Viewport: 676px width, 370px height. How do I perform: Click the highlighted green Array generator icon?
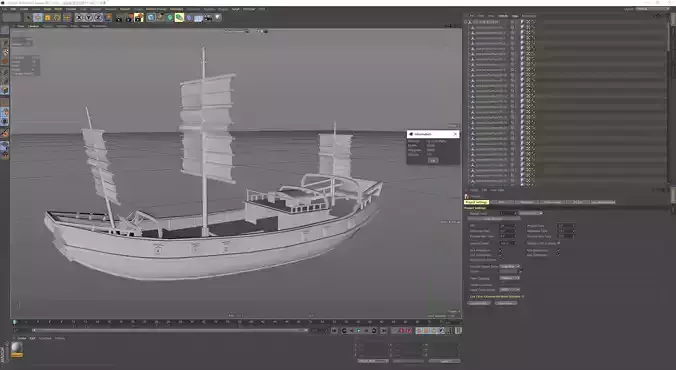pyautogui.click(x=179, y=18)
